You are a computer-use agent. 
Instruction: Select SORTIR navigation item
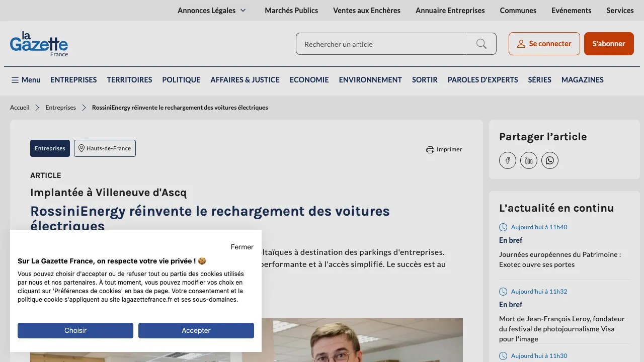click(x=425, y=80)
